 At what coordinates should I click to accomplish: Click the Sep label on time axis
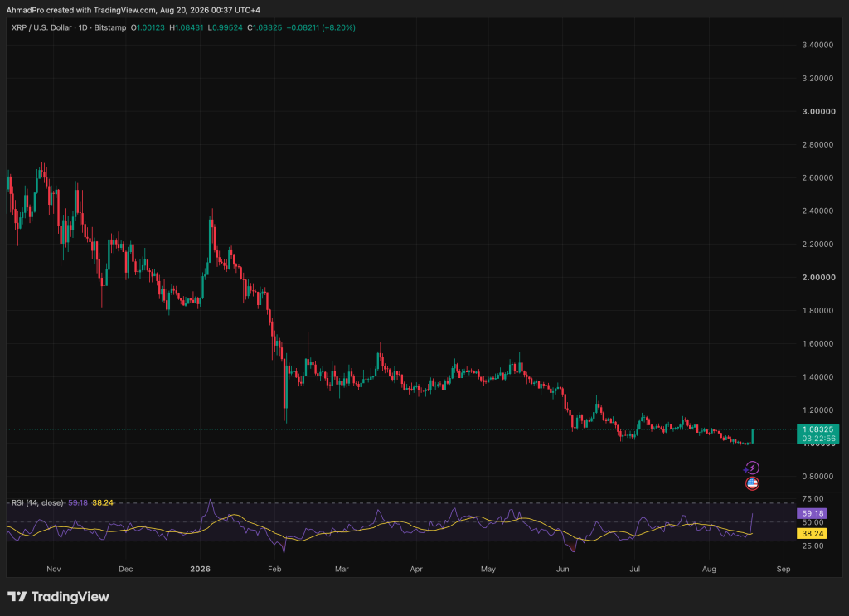(x=783, y=569)
